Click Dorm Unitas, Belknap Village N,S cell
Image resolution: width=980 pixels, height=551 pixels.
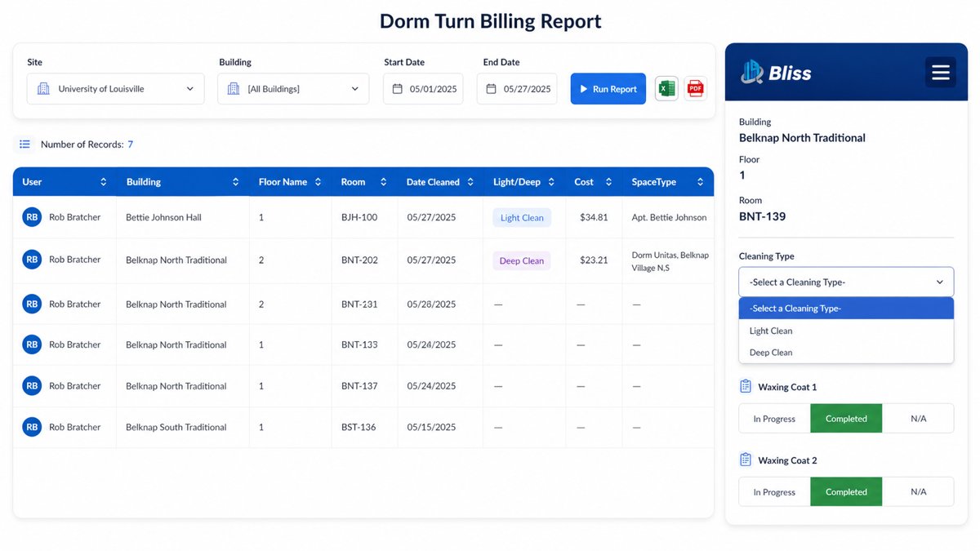670,261
